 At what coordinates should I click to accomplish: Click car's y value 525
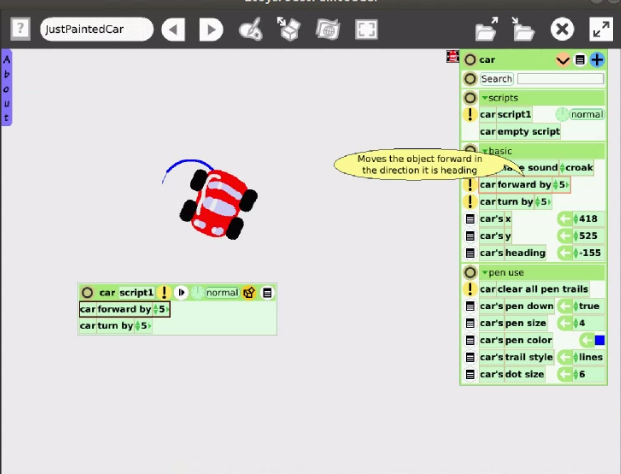(x=588, y=236)
